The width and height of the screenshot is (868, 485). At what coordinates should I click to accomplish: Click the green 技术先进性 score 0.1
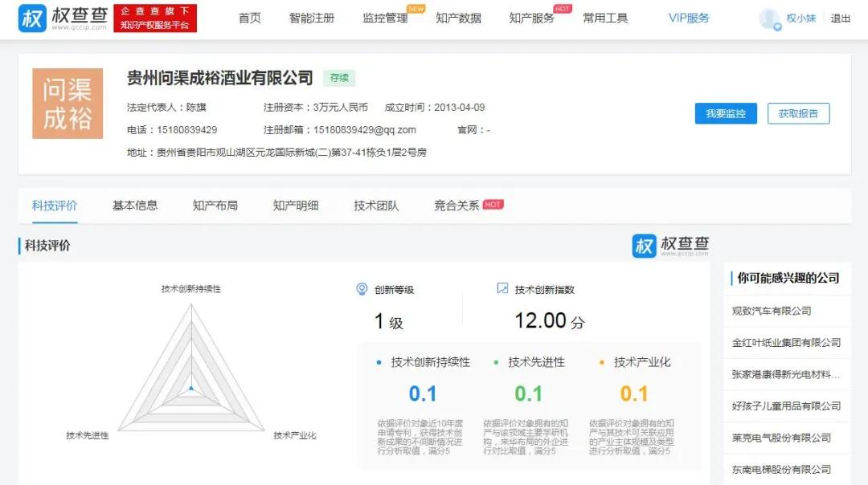pos(528,393)
